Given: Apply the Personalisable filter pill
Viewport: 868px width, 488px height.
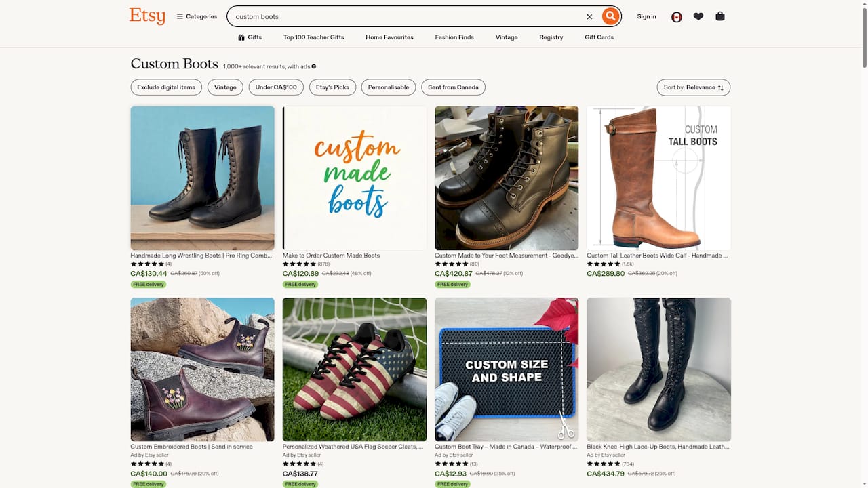Looking at the screenshot, I should (x=388, y=87).
